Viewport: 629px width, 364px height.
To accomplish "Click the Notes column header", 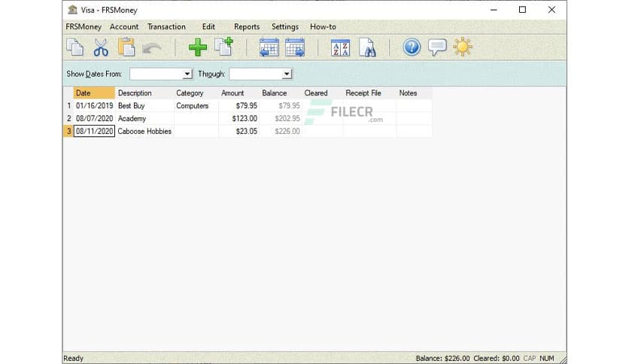I will (414, 93).
